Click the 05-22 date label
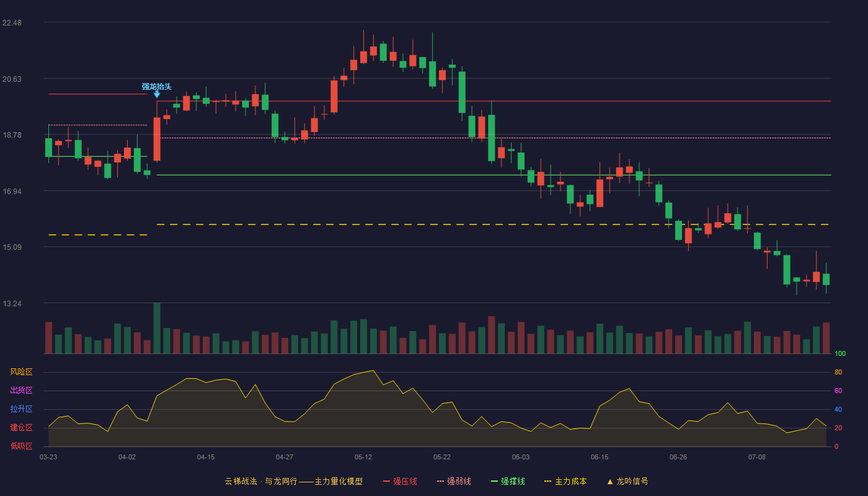Viewport: 868px width, 496px height. pos(442,457)
